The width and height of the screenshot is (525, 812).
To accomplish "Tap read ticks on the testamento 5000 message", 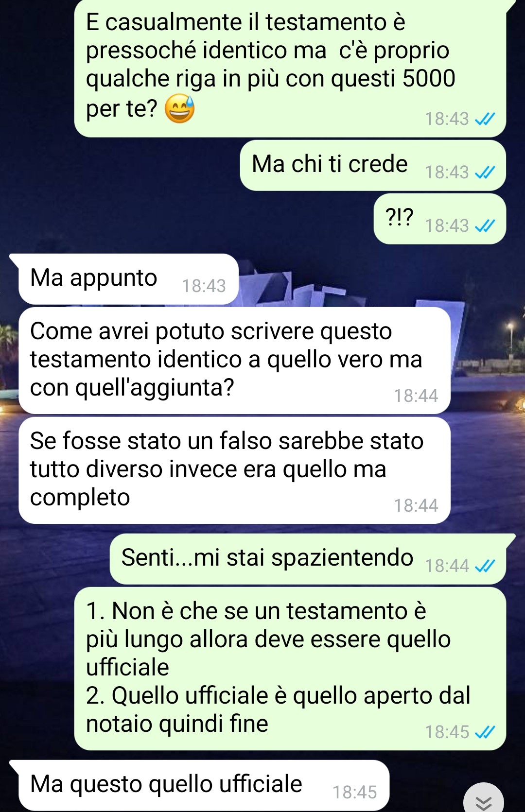I will 485,119.
